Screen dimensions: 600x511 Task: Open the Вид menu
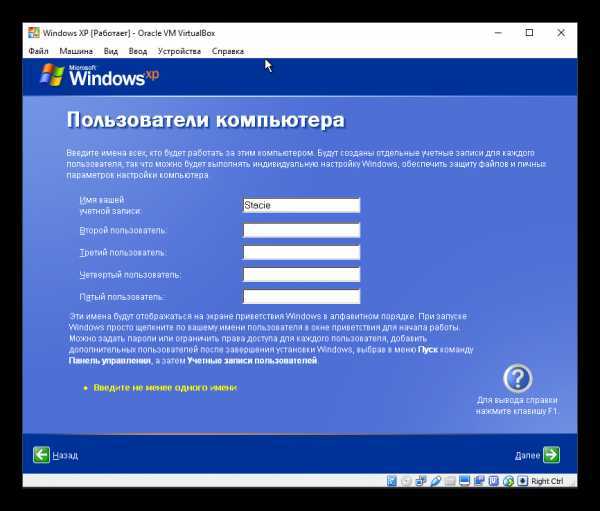(x=111, y=51)
